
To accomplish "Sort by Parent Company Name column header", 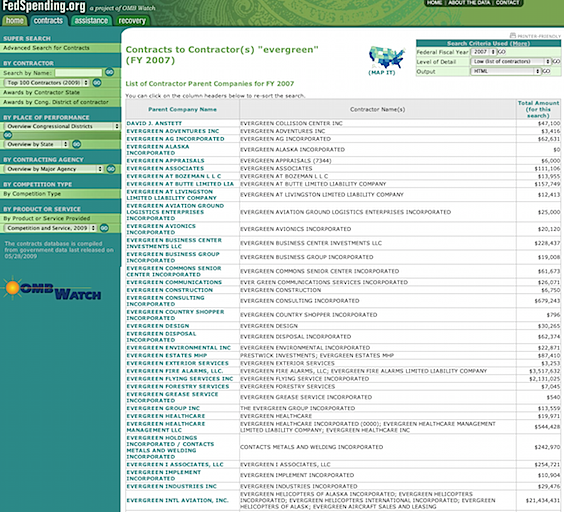I will coord(182,109).
